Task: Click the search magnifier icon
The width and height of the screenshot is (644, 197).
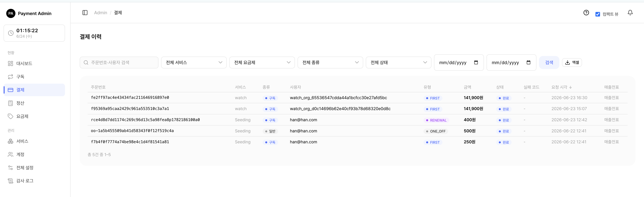Action: click(86, 63)
